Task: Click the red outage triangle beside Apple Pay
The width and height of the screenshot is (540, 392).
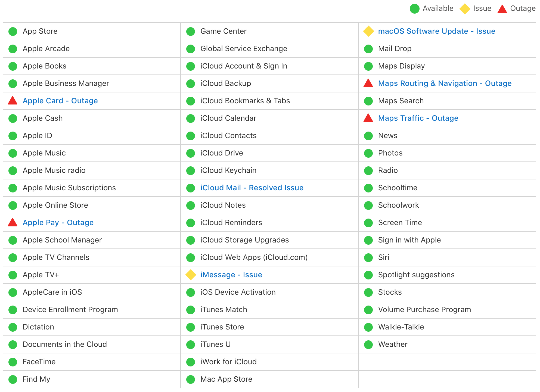Action: click(13, 223)
